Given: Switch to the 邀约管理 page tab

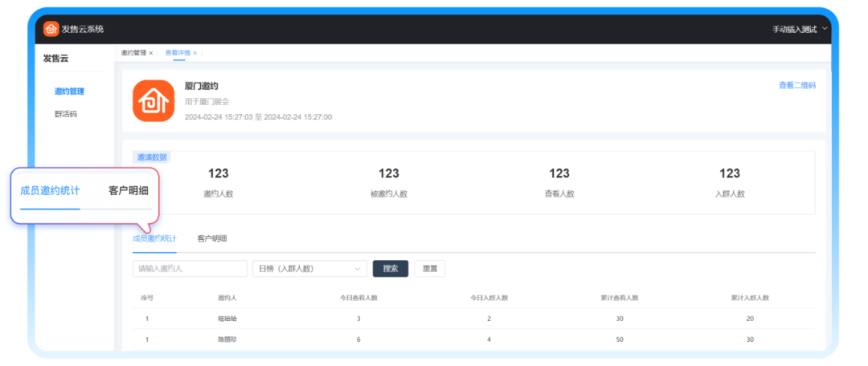Looking at the screenshot, I should (133, 53).
